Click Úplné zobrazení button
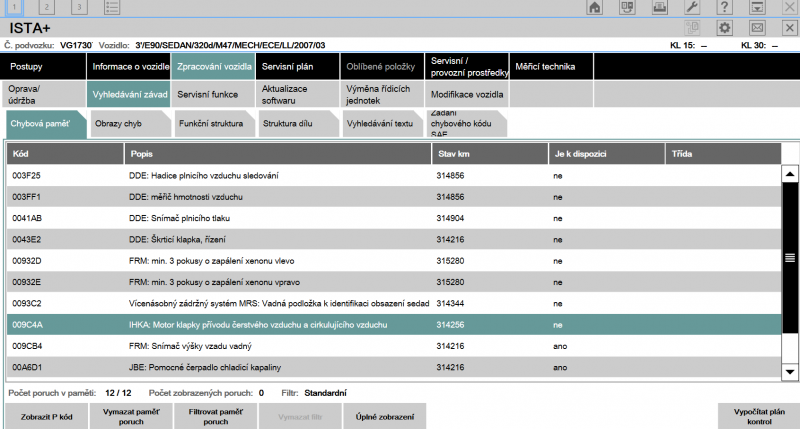The width and height of the screenshot is (800, 429). click(x=385, y=417)
